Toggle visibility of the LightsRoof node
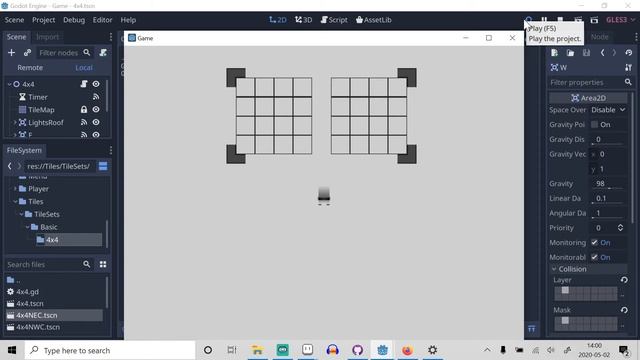 [x=96, y=122]
